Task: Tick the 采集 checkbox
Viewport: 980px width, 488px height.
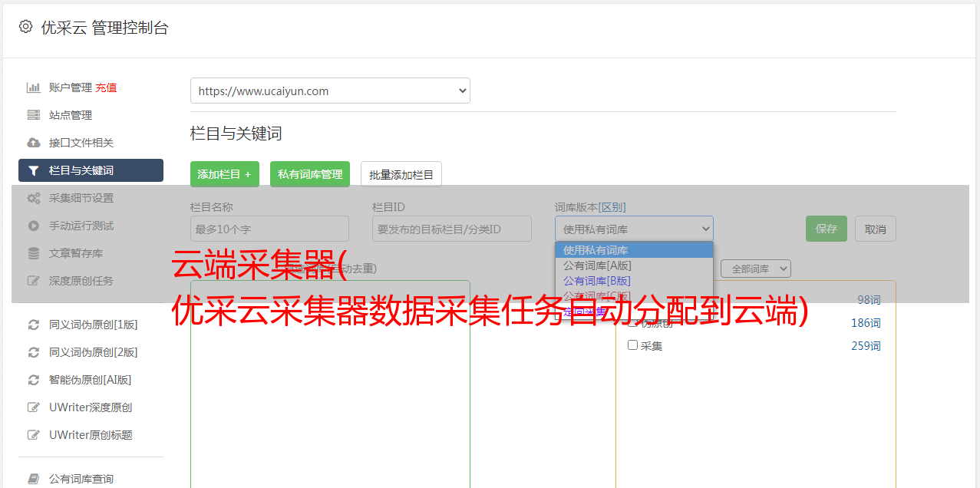Action: pyautogui.click(x=633, y=345)
